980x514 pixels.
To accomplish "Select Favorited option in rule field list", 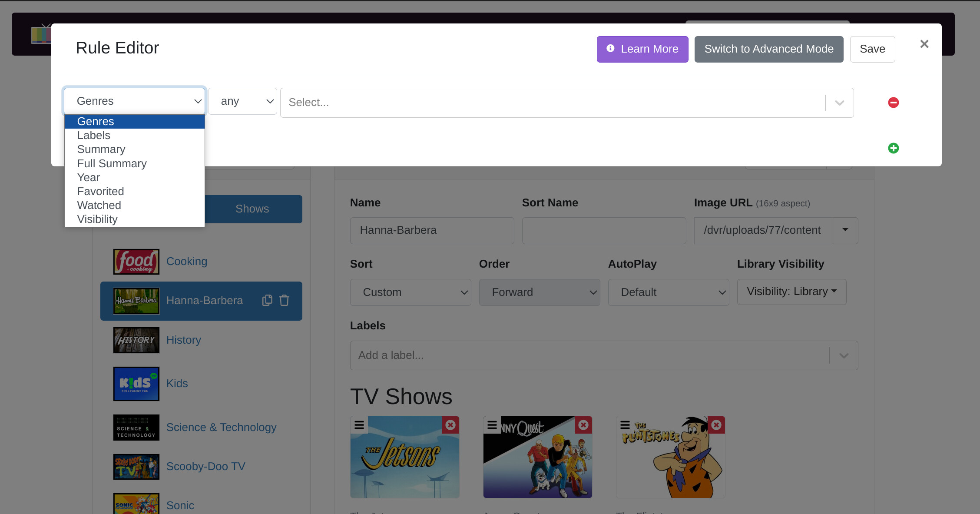I will click(100, 191).
